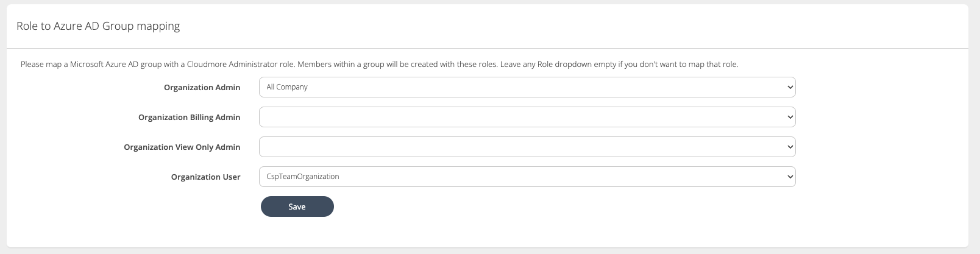Click the "Role to Azure AD Group mapping" heading
980x254 pixels.
coord(98,26)
